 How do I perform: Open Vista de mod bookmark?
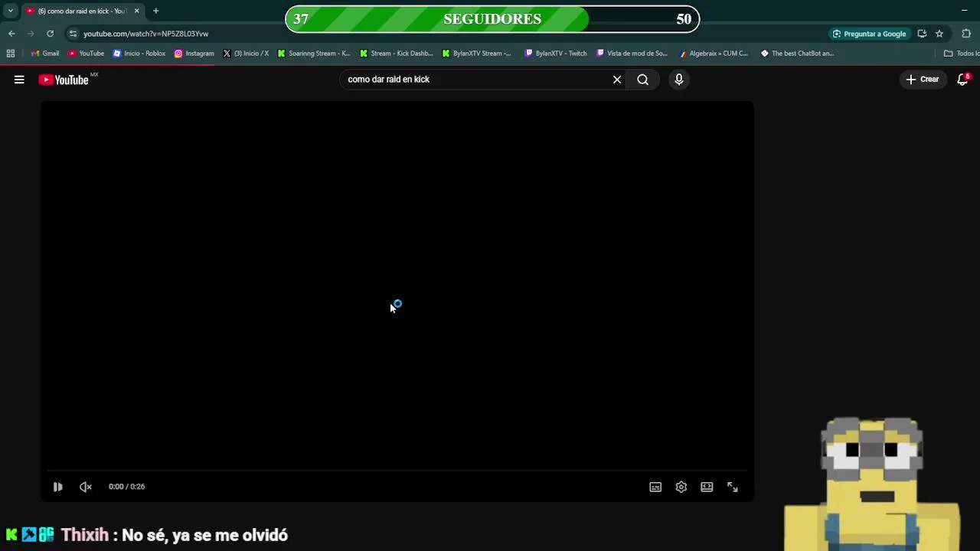632,54
